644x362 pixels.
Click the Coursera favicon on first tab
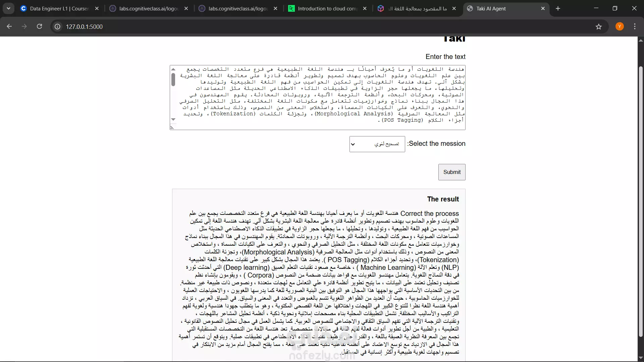pos(23,9)
